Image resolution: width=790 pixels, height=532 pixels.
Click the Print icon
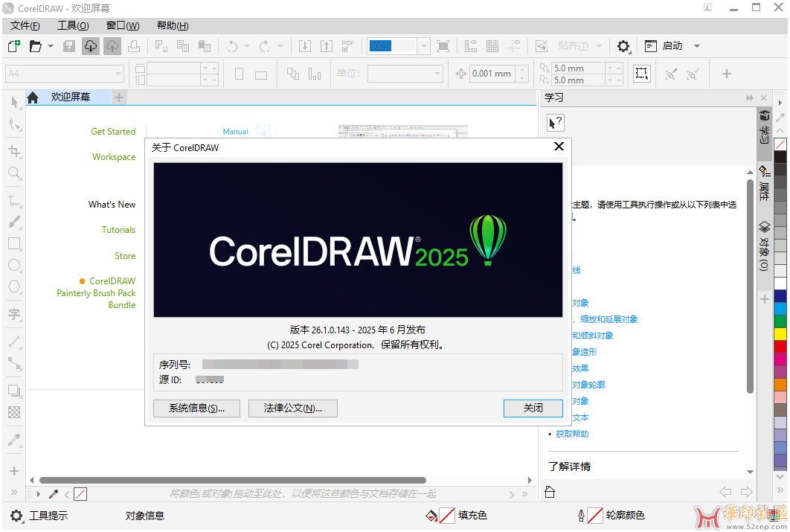tap(134, 46)
